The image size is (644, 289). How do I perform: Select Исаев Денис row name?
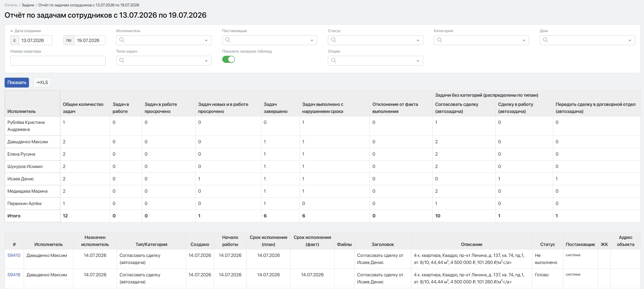tap(21, 179)
